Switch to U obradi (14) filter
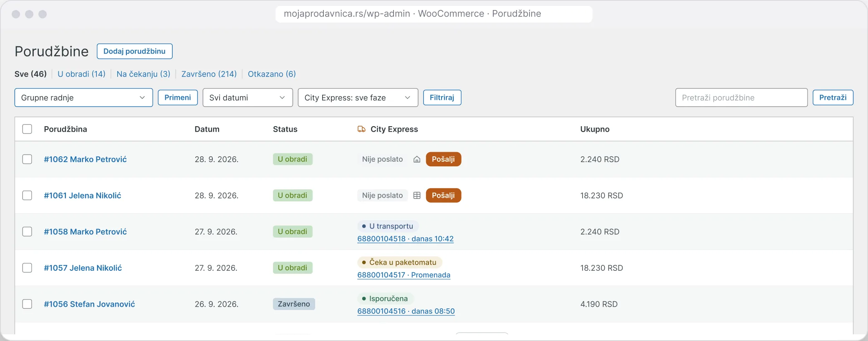868x341 pixels. (x=81, y=74)
